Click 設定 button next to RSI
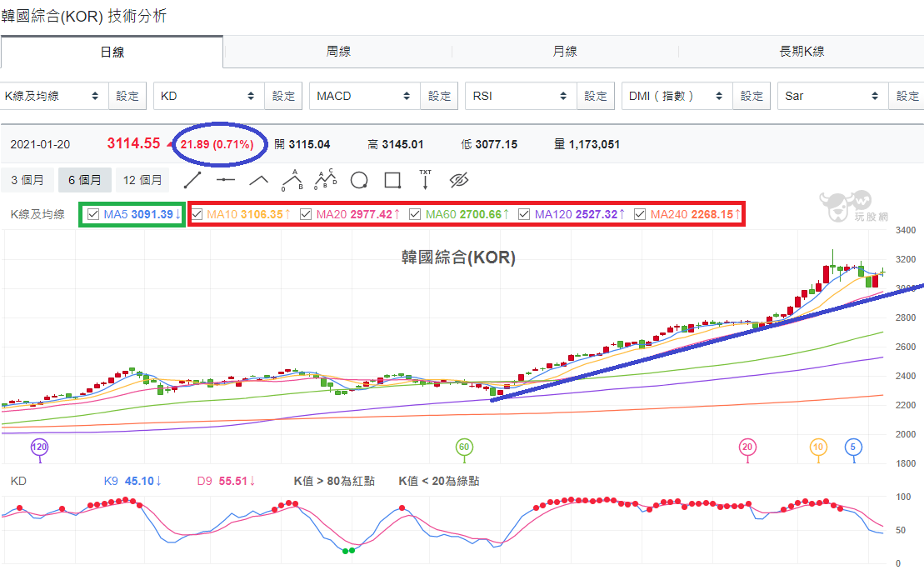The width and height of the screenshot is (924, 570). coord(596,96)
